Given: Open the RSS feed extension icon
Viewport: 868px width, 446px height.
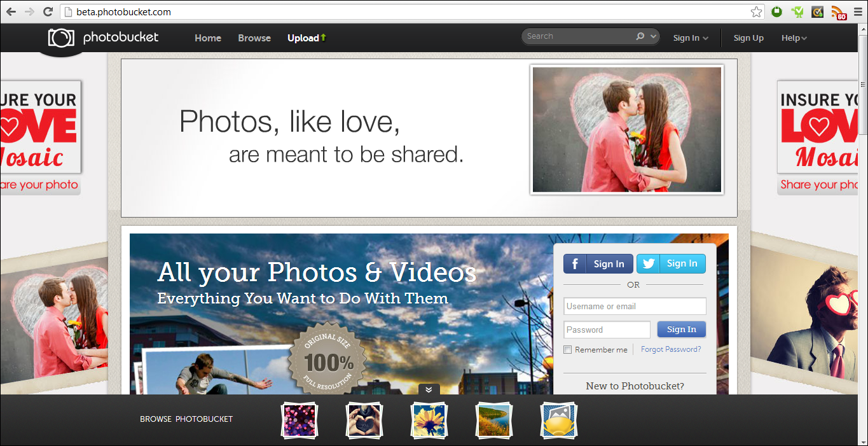Looking at the screenshot, I should click(839, 12).
